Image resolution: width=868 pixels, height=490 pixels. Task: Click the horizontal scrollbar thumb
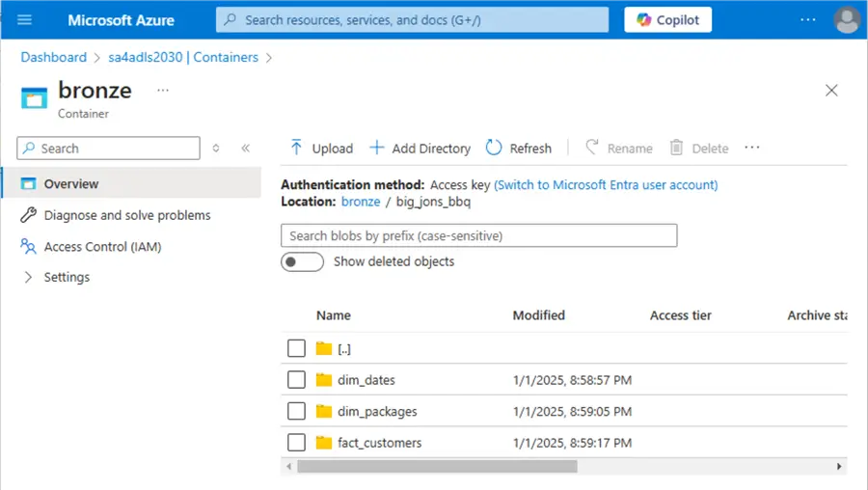pyautogui.click(x=437, y=467)
